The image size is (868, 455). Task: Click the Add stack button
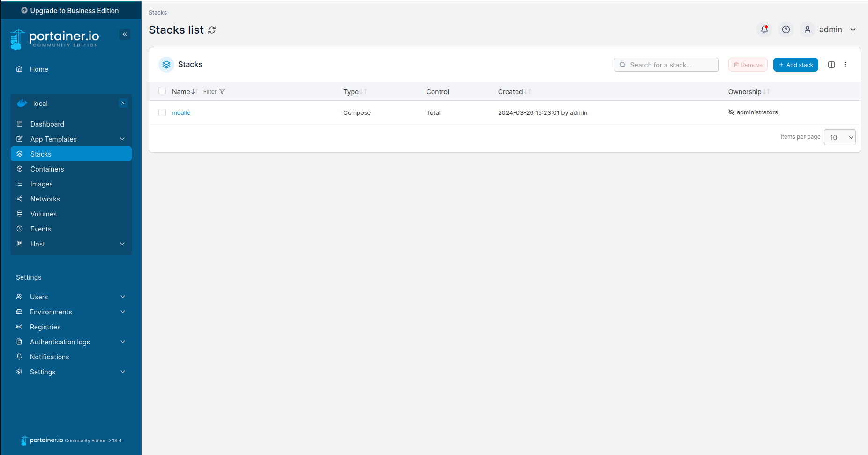click(x=795, y=64)
